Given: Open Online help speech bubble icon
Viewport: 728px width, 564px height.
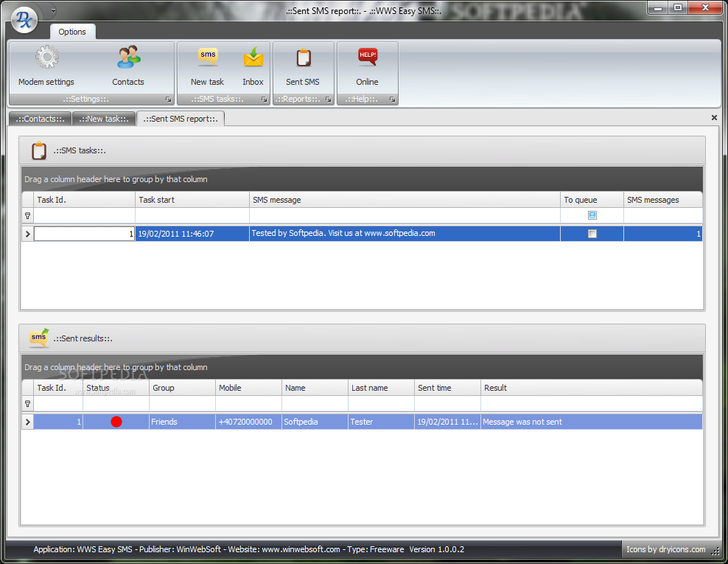Looking at the screenshot, I should pyautogui.click(x=367, y=58).
